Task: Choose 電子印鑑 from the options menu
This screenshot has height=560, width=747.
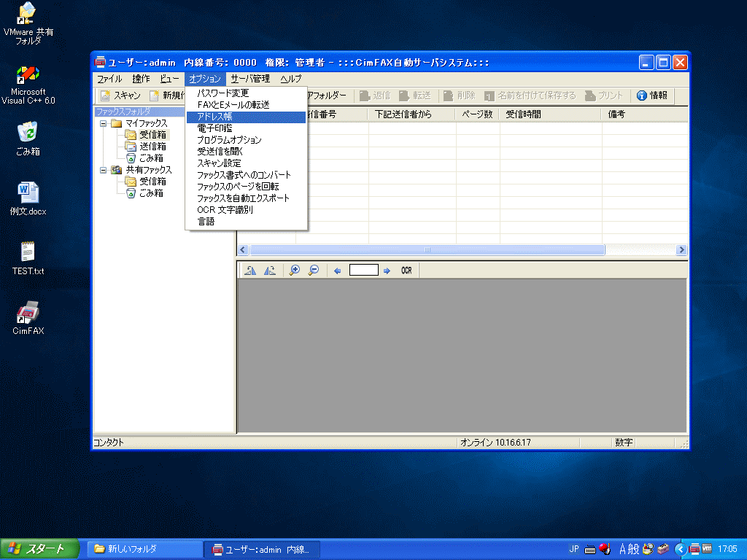Action: pos(246,128)
